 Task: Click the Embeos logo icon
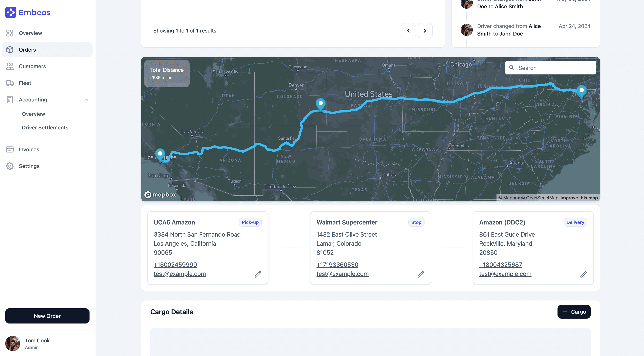[11, 12]
